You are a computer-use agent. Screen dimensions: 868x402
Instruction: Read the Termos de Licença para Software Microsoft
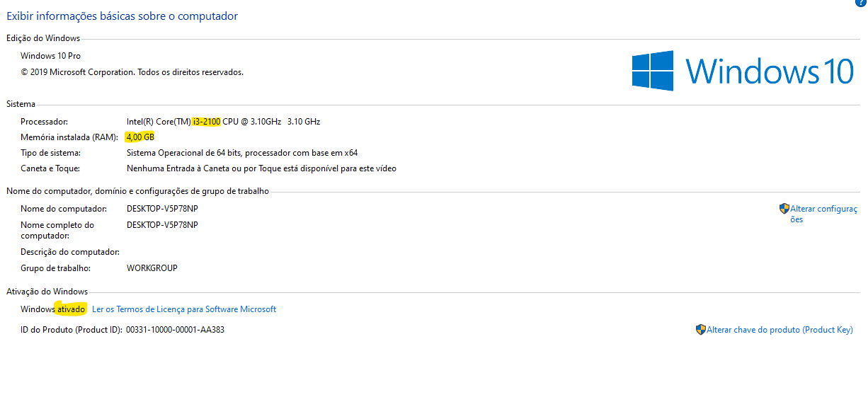coord(184,309)
